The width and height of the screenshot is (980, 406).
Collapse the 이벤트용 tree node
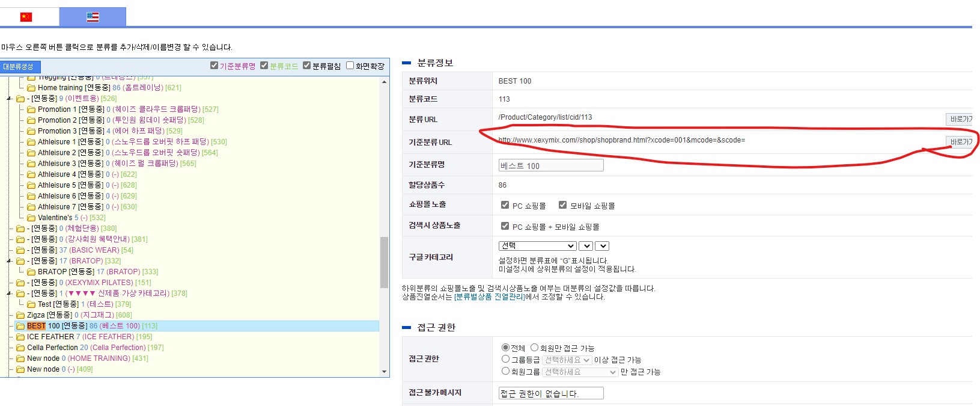point(9,99)
